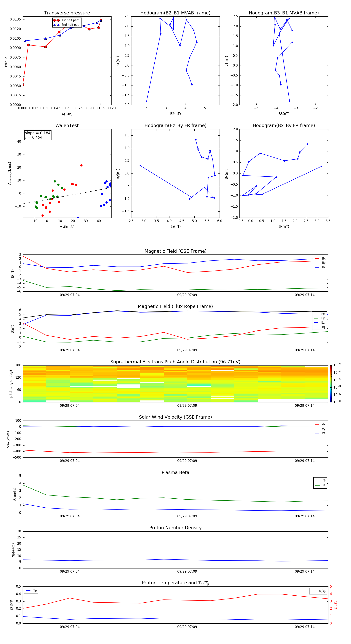The width and height of the screenshot is (351, 644).
Task: Click '09/29 07:14' tick under Plasma Beta plot
Action: point(305,516)
